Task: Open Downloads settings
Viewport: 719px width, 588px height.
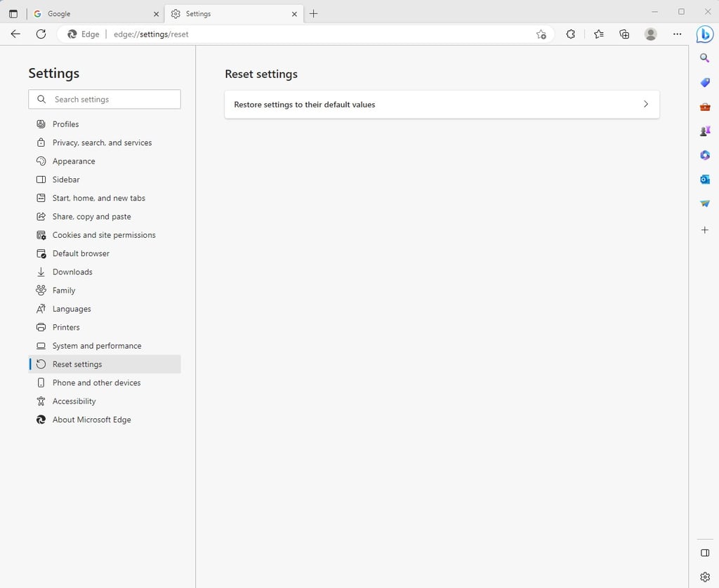Action: click(105, 272)
